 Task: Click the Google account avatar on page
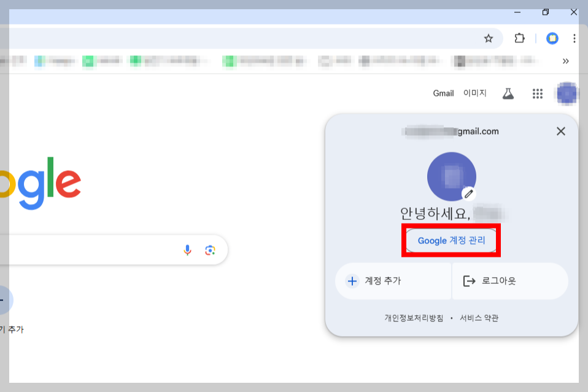point(567,93)
